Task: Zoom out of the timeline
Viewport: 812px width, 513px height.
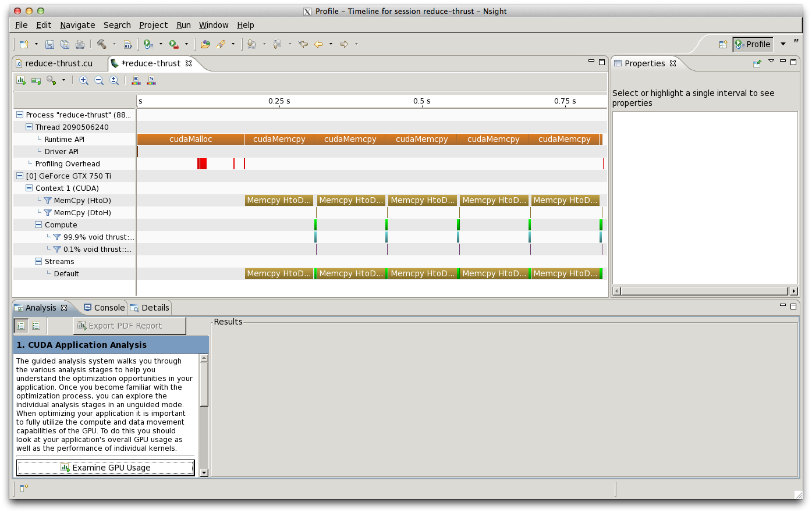Action: point(99,81)
